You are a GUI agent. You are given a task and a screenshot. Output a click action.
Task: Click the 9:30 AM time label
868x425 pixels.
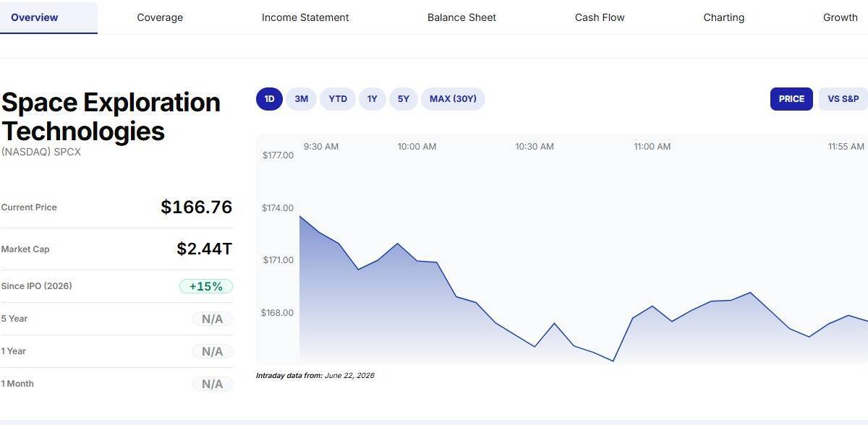tap(321, 147)
